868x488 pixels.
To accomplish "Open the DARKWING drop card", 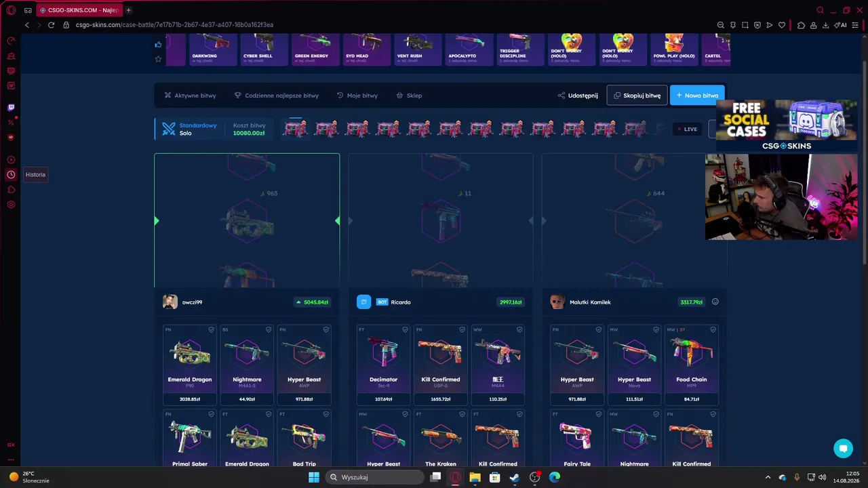I will click(214, 49).
